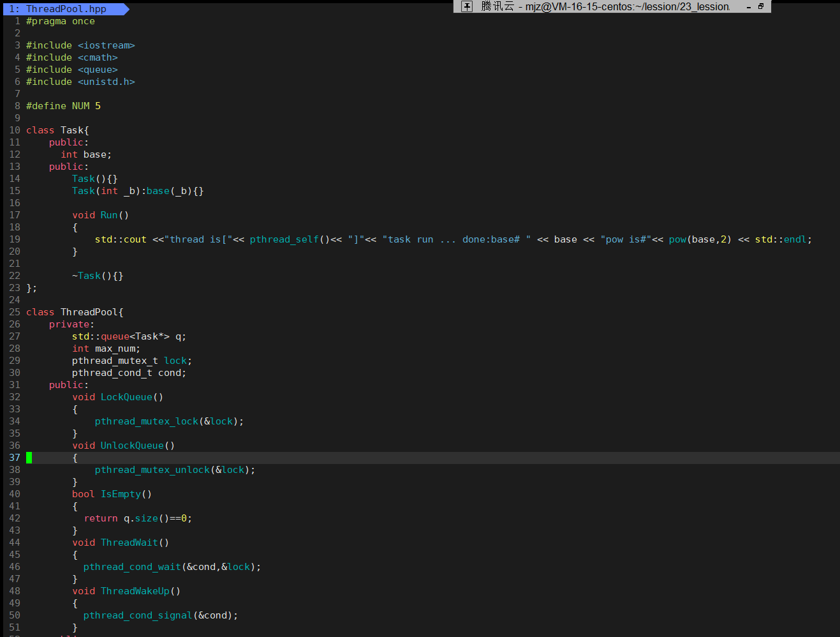This screenshot has height=637, width=840.
Task: Click line number 10 in the gutter
Action: [15, 130]
